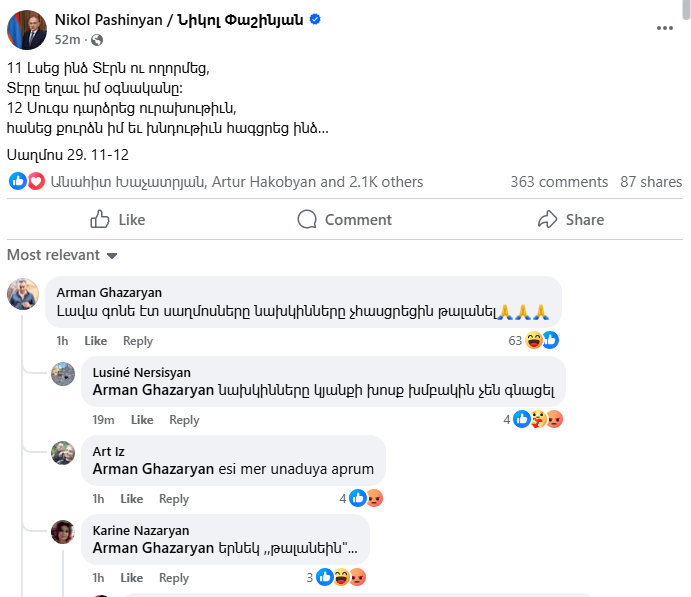Screen dimensions: 691x597
Task: Toggle Like on Art Iz's reply
Action: tap(131, 499)
